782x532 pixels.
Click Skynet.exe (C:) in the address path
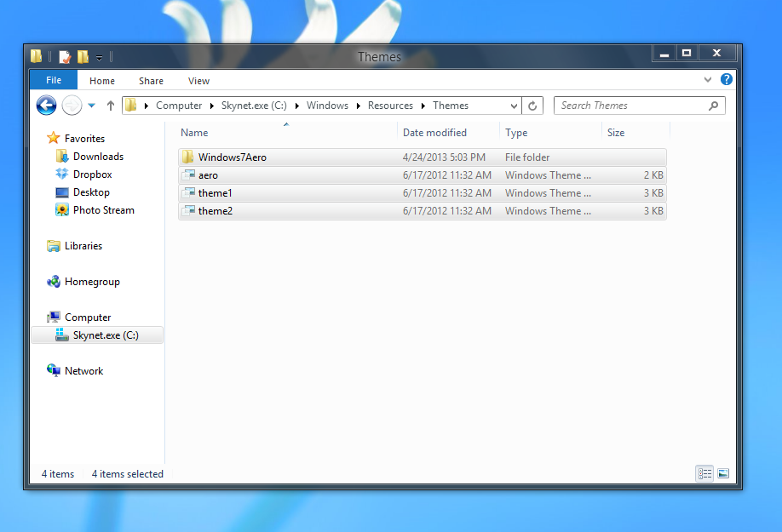[x=254, y=106]
